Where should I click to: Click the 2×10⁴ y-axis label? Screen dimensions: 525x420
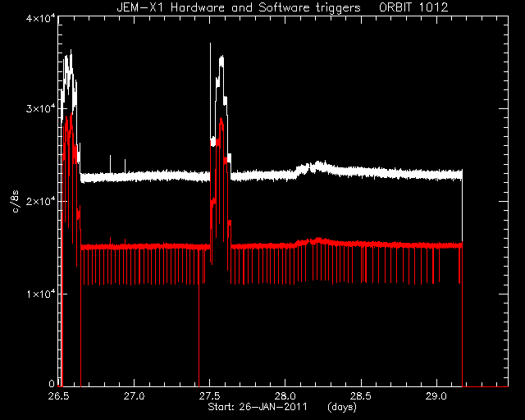coord(40,201)
